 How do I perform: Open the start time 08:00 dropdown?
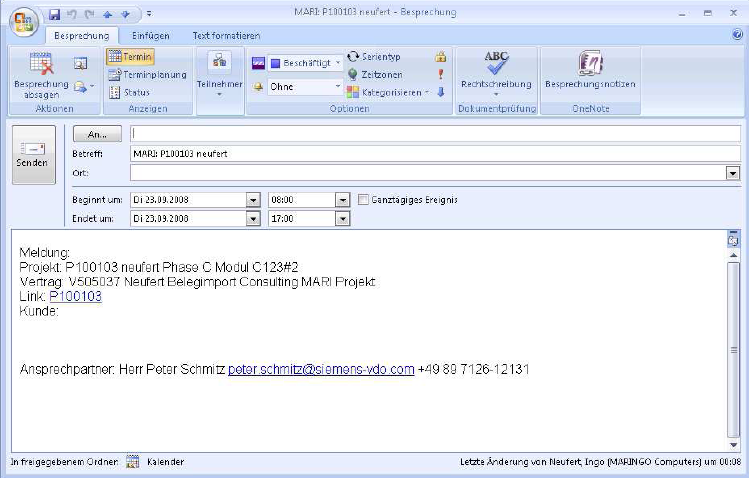[x=342, y=199]
